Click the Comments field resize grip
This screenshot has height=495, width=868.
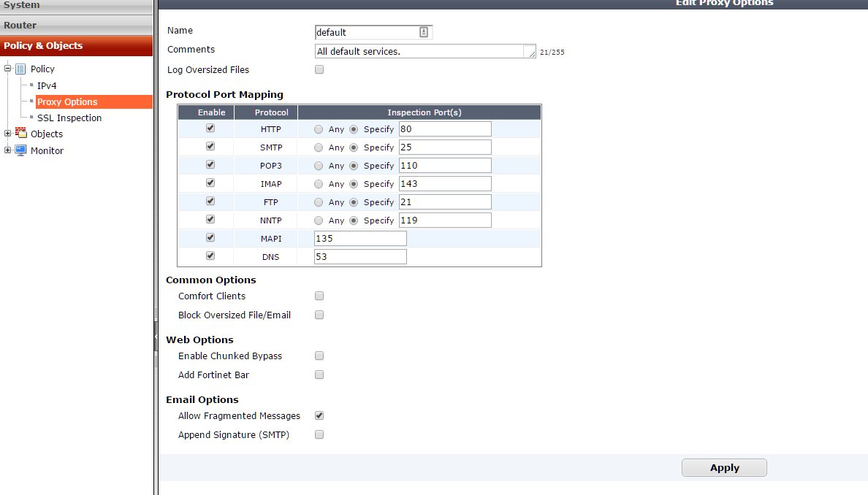pos(532,54)
